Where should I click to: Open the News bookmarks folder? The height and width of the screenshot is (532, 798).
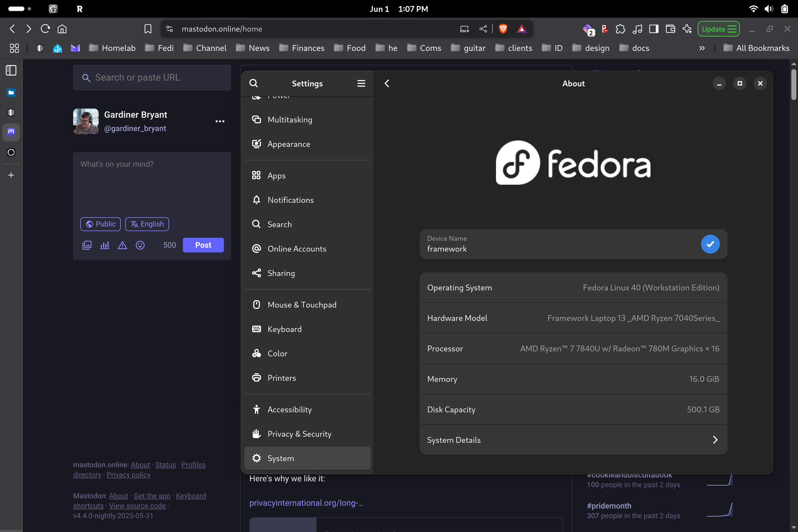coord(253,48)
